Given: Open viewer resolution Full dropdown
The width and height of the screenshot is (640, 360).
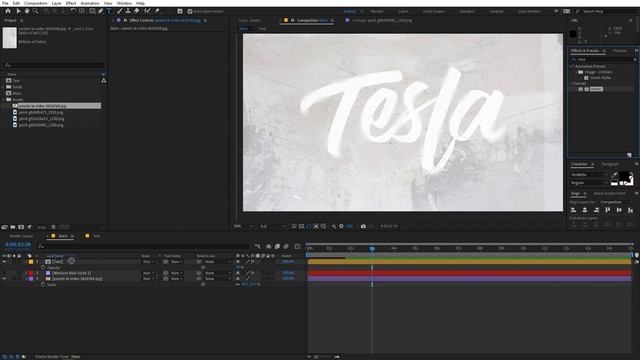Looking at the screenshot, I should [x=272, y=226].
